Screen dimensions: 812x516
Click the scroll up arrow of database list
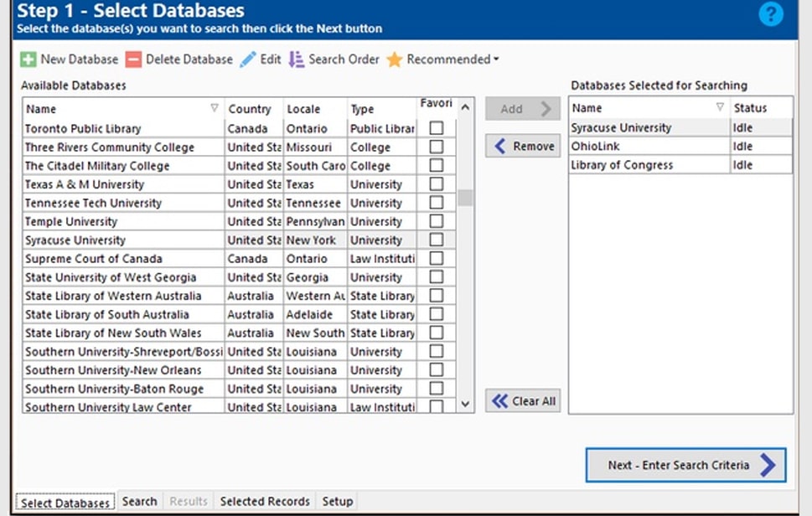click(x=465, y=108)
